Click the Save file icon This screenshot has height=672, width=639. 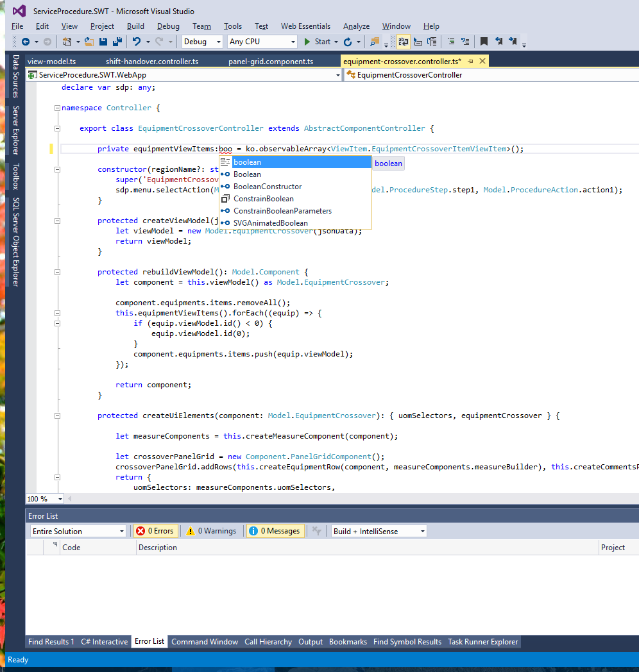pyautogui.click(x=103, y=42)
